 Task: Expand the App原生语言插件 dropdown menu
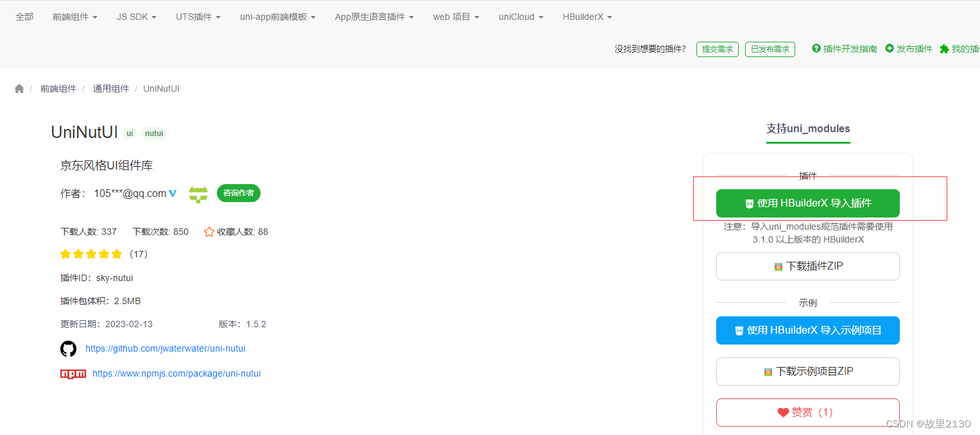coord(374,17)
